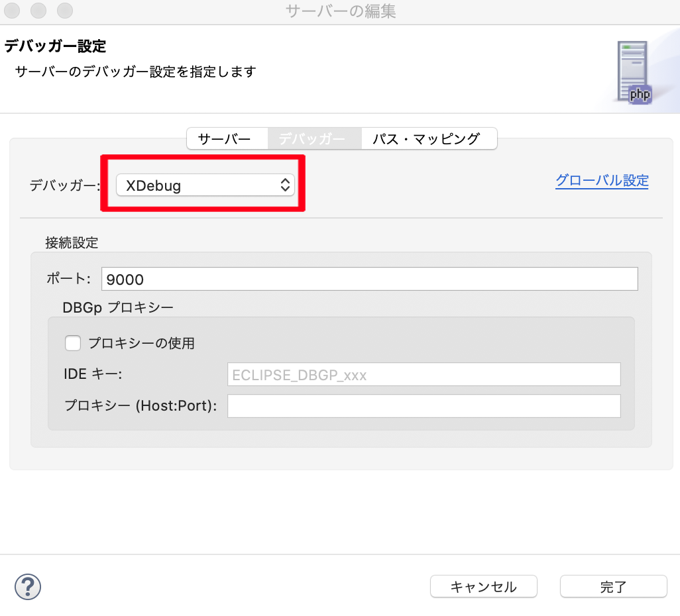This screenshot has width=680, height=616.
Task: Click the サーバーのデバッガー設定を指定します description
Action: (x=135, y=72)
